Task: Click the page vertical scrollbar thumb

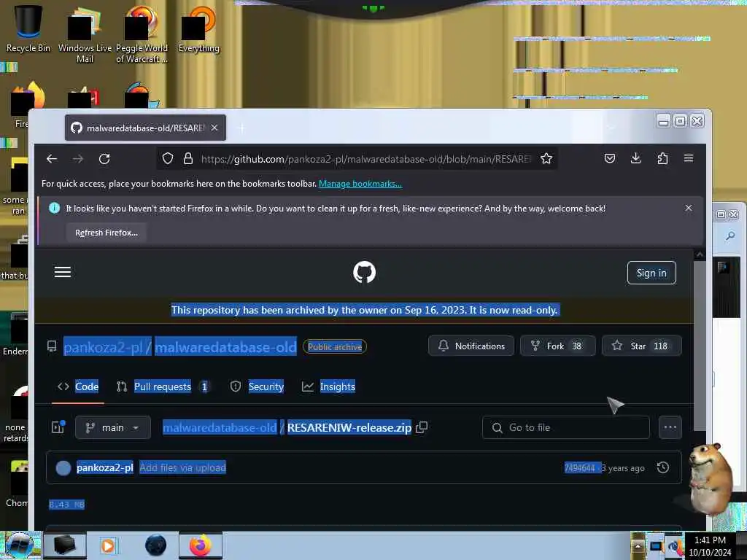Action: point(699,345)
